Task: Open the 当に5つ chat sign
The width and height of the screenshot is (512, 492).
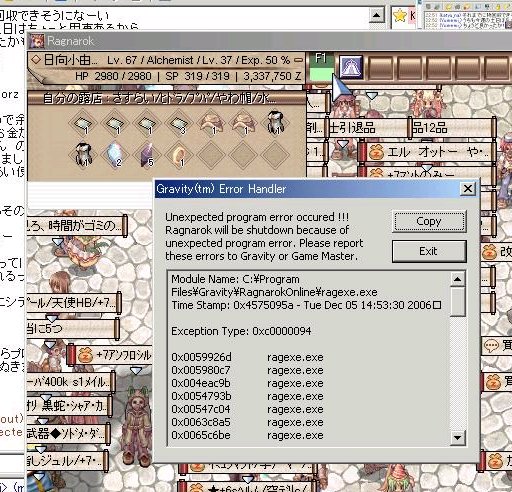Action: pyautogui.click(x=73, y=328)
